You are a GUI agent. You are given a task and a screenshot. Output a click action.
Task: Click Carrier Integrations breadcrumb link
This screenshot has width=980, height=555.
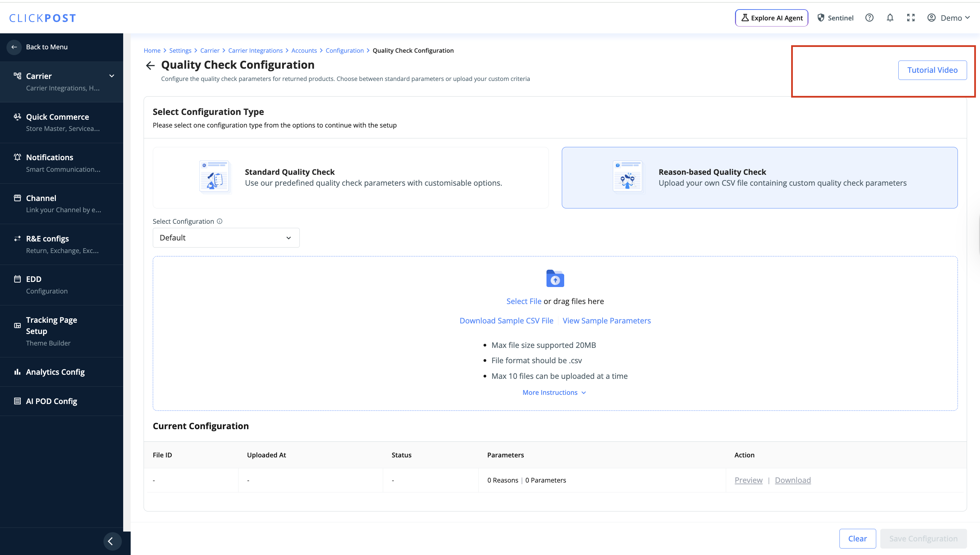255,50
